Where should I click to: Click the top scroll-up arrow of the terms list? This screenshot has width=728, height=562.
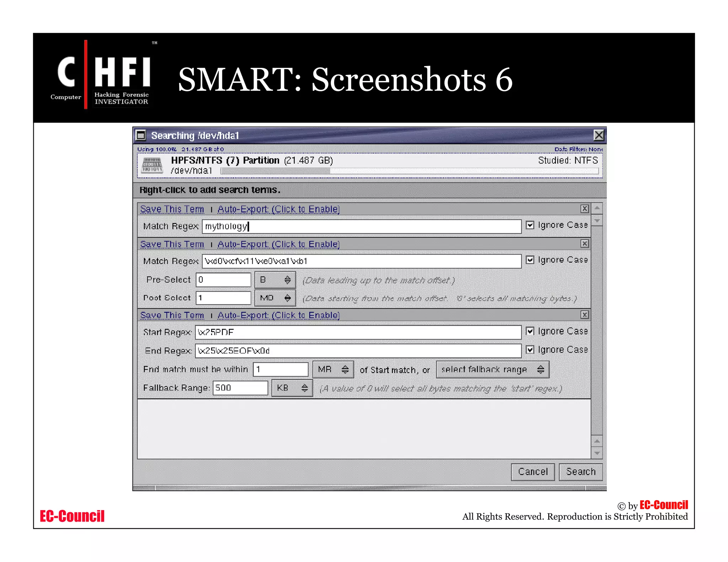coord(597,208)
